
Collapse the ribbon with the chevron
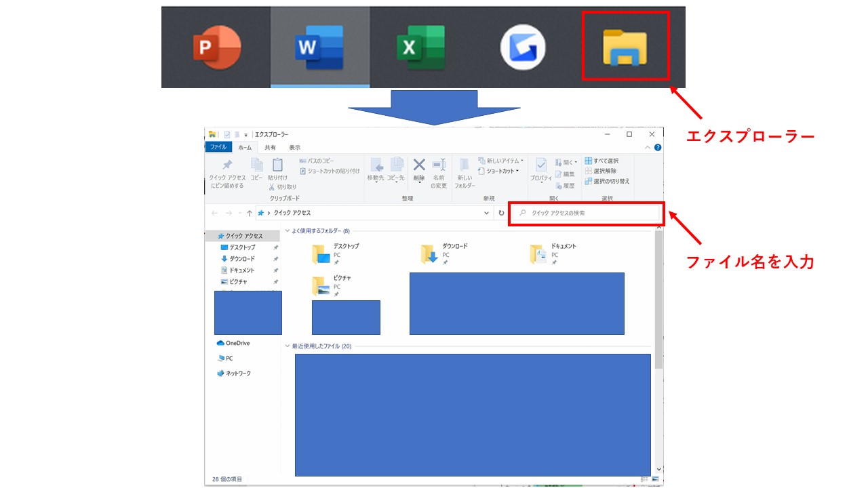coord(647,147)
